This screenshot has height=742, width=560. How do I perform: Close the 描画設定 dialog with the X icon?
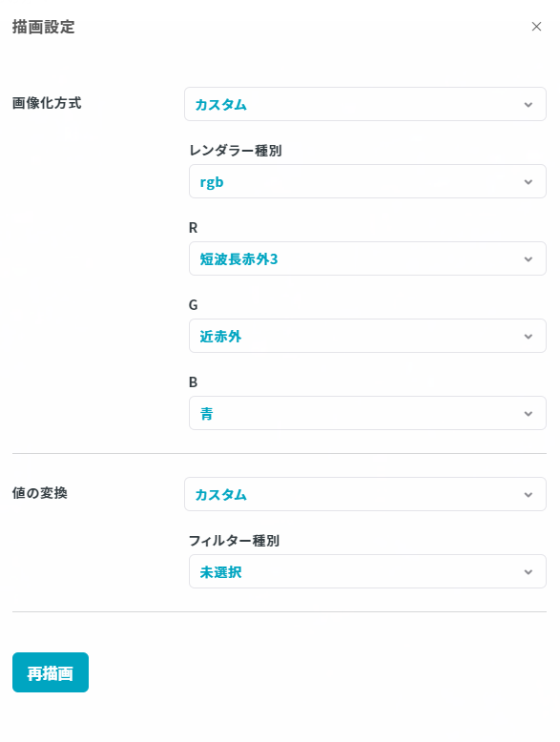(536, 27)
